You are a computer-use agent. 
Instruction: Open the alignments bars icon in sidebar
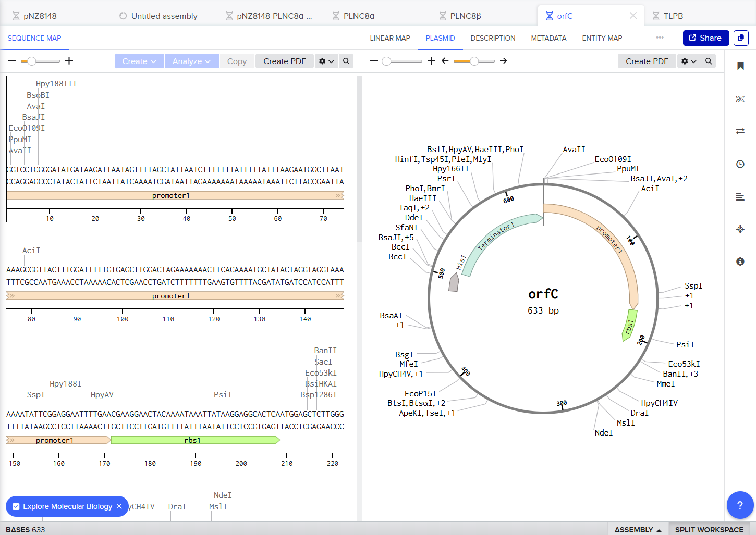[740, 196]
